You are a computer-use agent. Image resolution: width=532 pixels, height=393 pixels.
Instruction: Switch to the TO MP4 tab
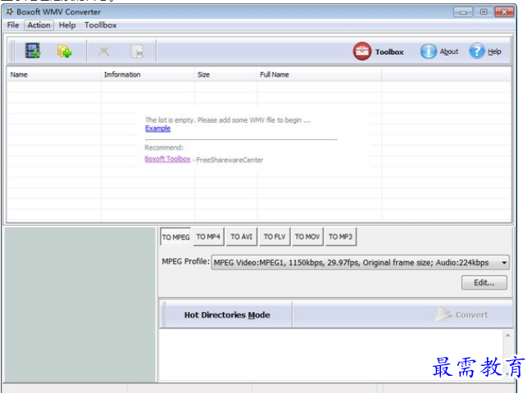tap(208, 237)
